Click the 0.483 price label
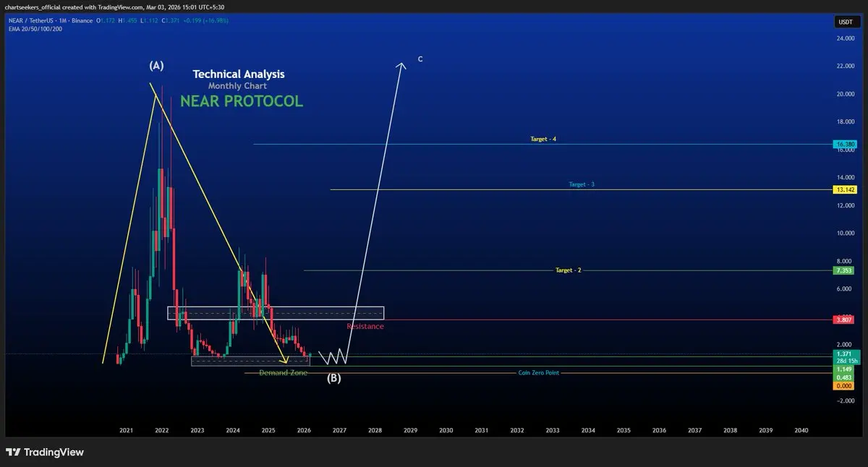The width and height of the screenshot is (868, 467). tap(844, 377)
